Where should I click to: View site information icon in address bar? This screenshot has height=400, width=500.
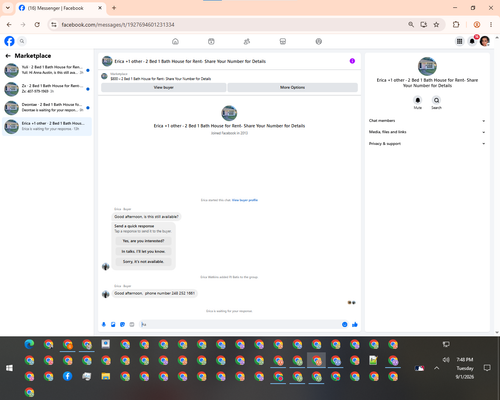click(54, 25)
